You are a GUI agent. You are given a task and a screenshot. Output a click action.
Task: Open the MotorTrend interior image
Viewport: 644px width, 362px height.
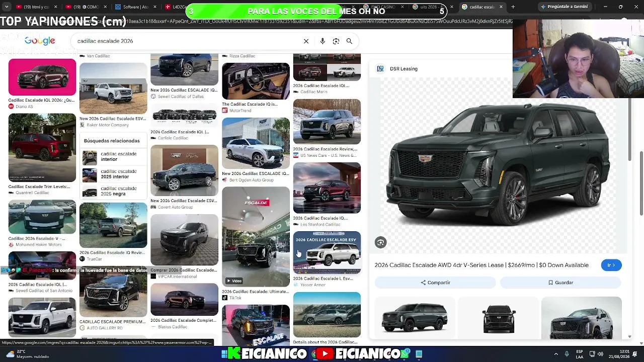(256, 81)
